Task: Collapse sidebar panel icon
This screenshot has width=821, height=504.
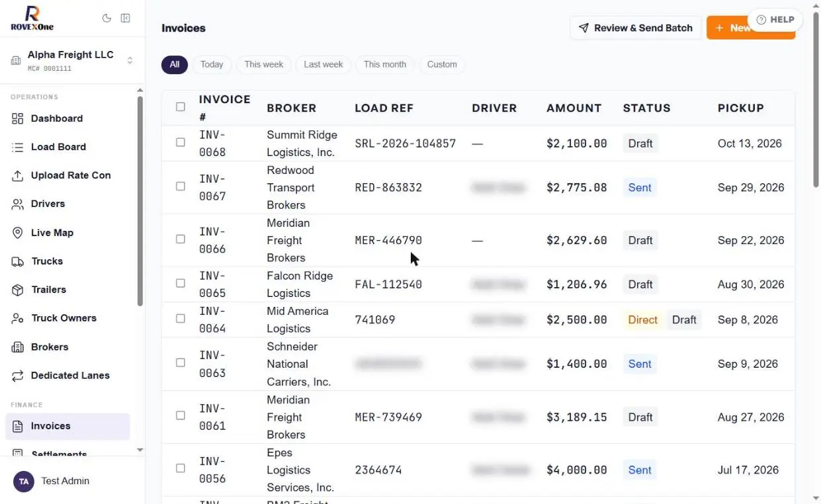Action: [x=126, y=19]
